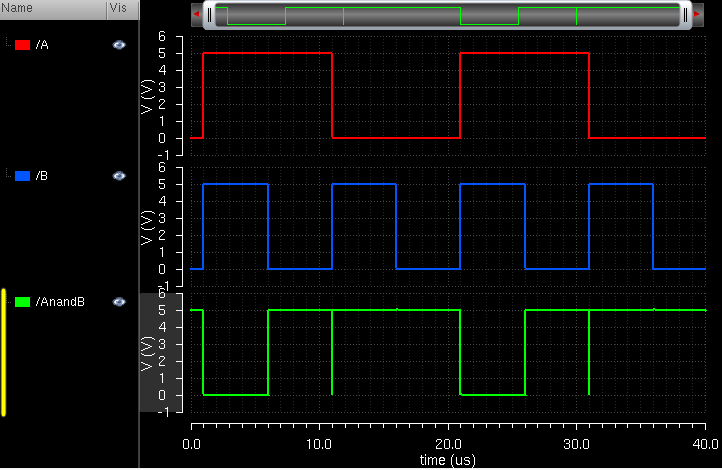Hide the /A signal using its eye icon

coord(119,45)
